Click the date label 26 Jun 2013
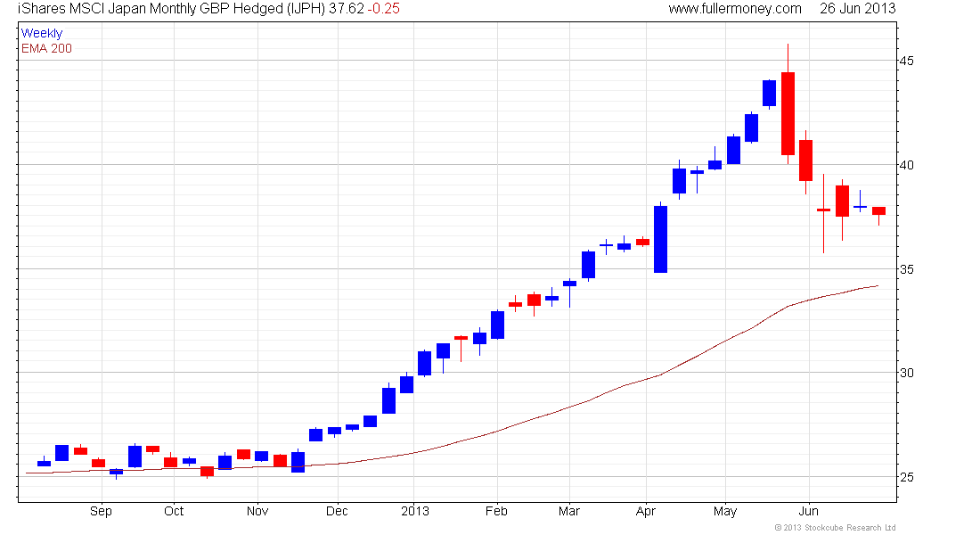The height and width of the screenshot is (535, 980). [857, 9]
